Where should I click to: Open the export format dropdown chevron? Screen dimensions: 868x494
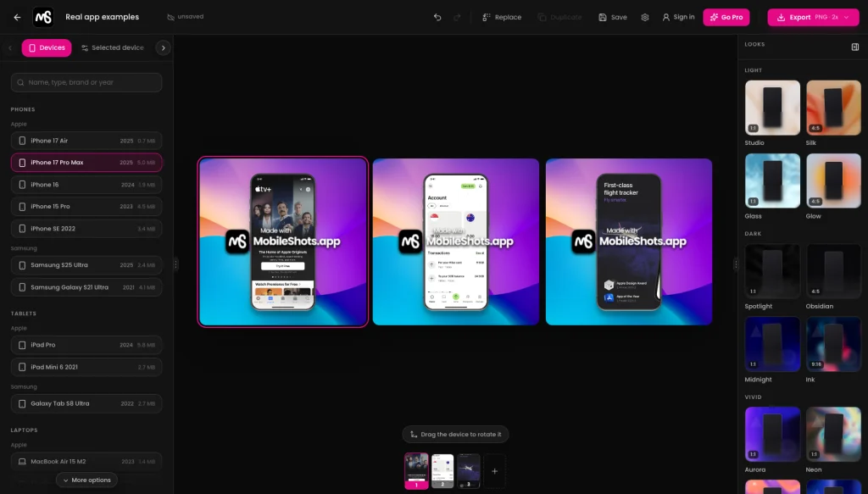(847, 17)
